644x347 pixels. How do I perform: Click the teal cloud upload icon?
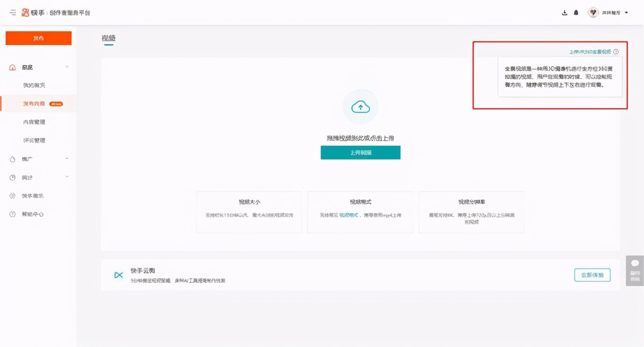pyautogui.click(x=360, y=106)
